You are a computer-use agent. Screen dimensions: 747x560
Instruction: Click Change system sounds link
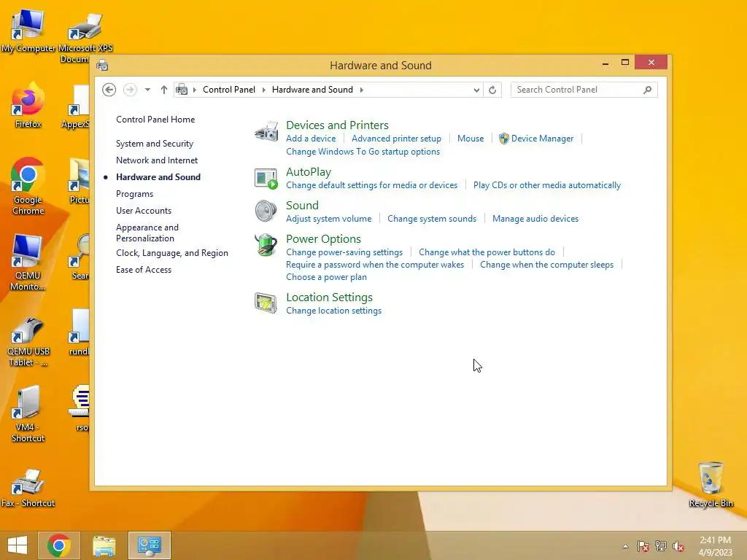tap(432, 219)
